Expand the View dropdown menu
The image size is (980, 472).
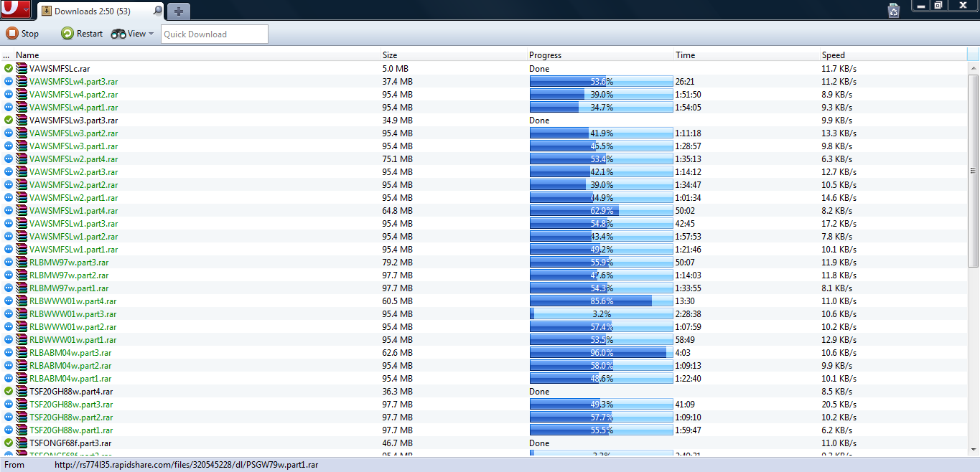[x=133, y=34]
